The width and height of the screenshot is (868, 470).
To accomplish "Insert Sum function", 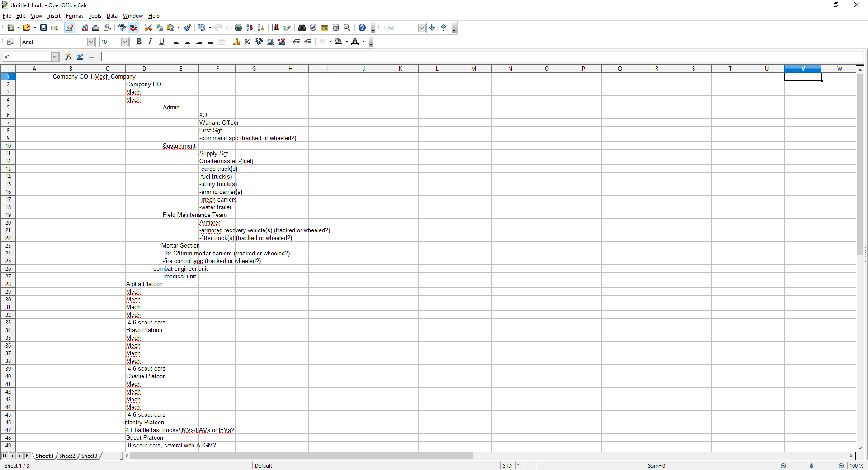I will tap(80, 56).
